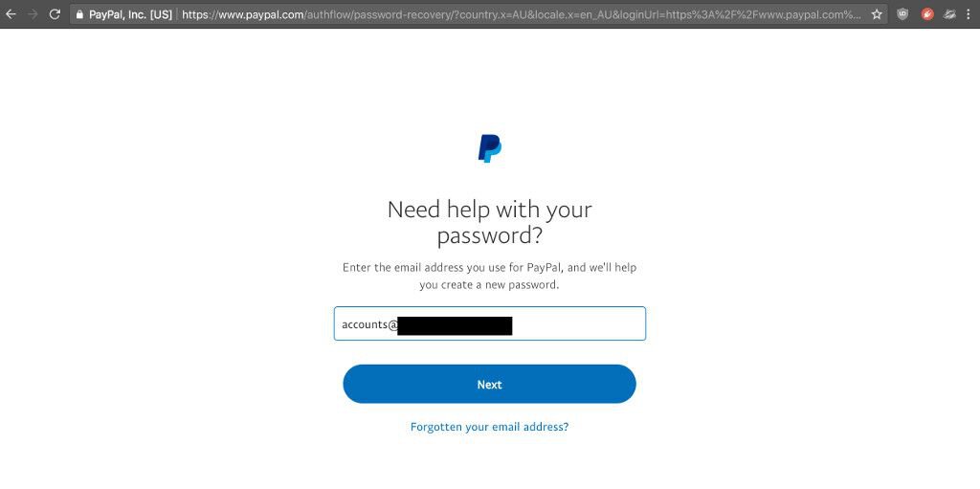Click the greyed-out forward navigation arrow

(x=33, y=13)
